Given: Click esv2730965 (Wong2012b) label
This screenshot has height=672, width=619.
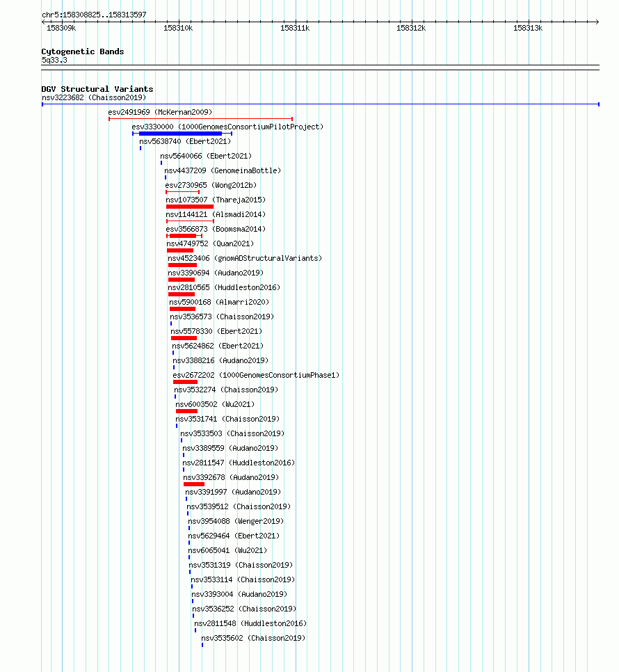Looking at the screenshot, I should [211, 185].
